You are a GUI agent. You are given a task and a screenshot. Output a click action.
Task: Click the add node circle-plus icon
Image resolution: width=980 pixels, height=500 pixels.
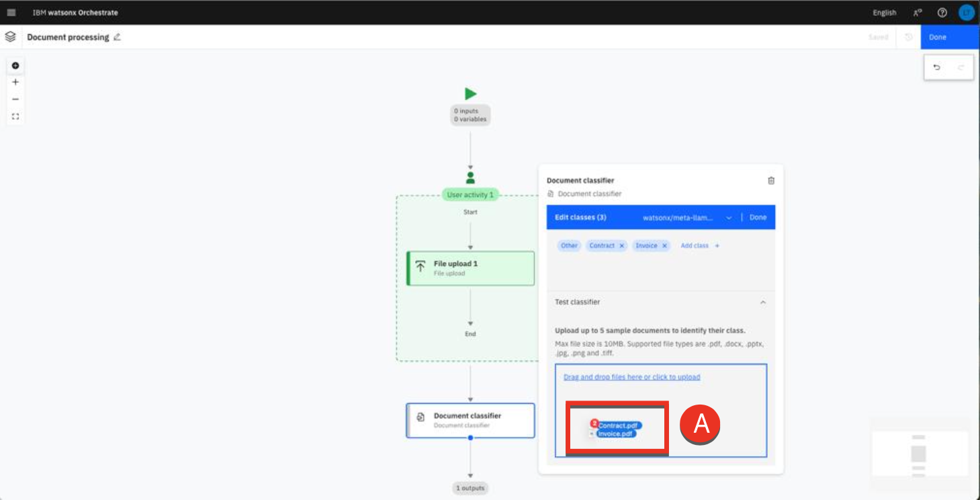tap(15, 66)
